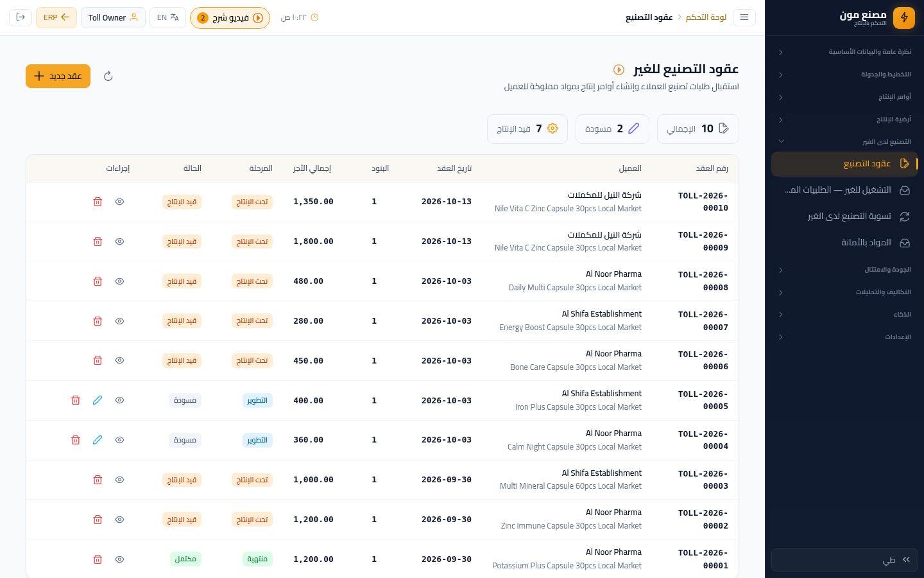The width and height of the screenshot is (924, 578).
Task: Delete contract TOLL-2026-00009
Action: coord(98,241)
